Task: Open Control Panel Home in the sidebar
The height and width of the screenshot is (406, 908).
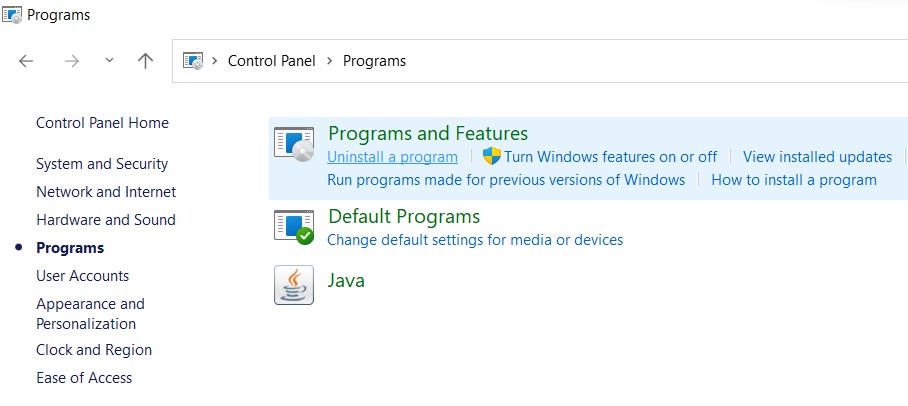Action: coord(102,123)
